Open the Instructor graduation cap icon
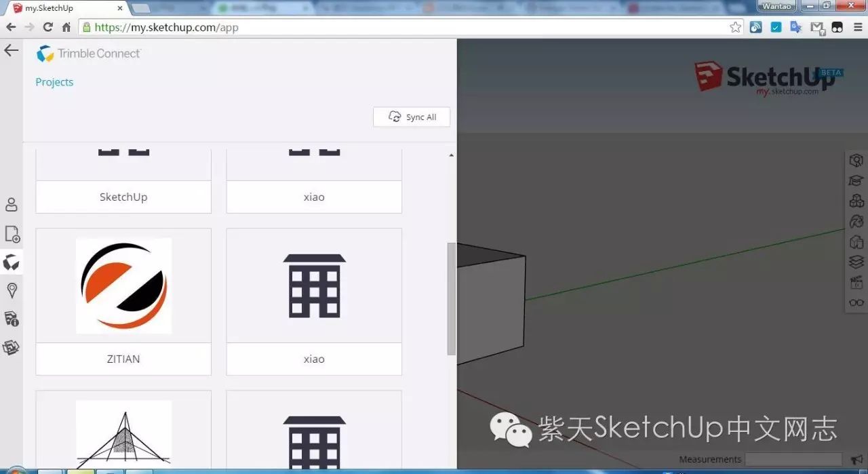Screen dimensions: 868x474 (856, 180)
